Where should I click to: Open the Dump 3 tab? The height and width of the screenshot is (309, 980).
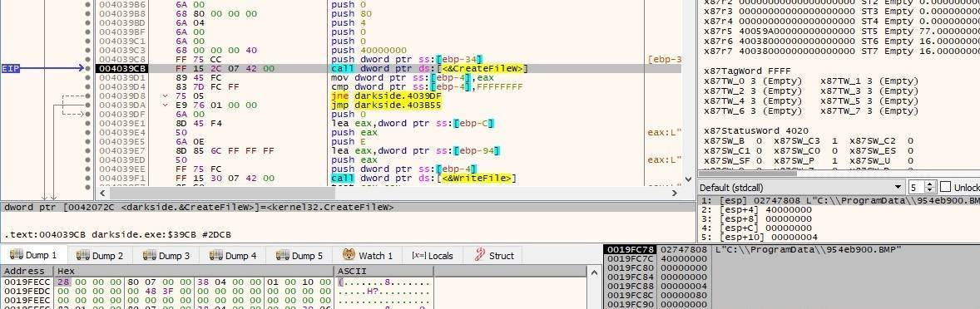tap(166, 255)
